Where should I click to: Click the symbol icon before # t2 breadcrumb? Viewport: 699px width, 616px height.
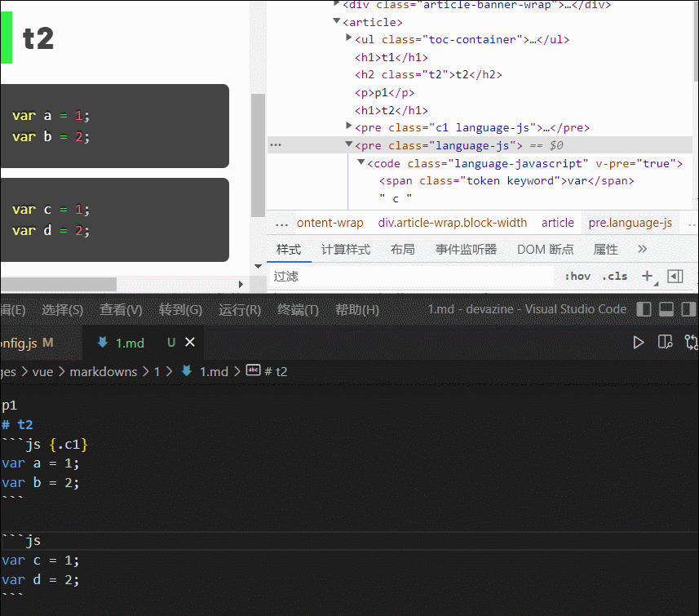[x=253, y=370]
